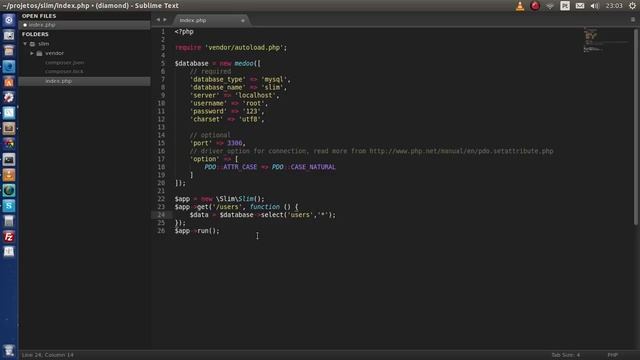Open the PHP syntax selector in status bar
The height and width of the screenshot is (360, 640).
[613, 355]
